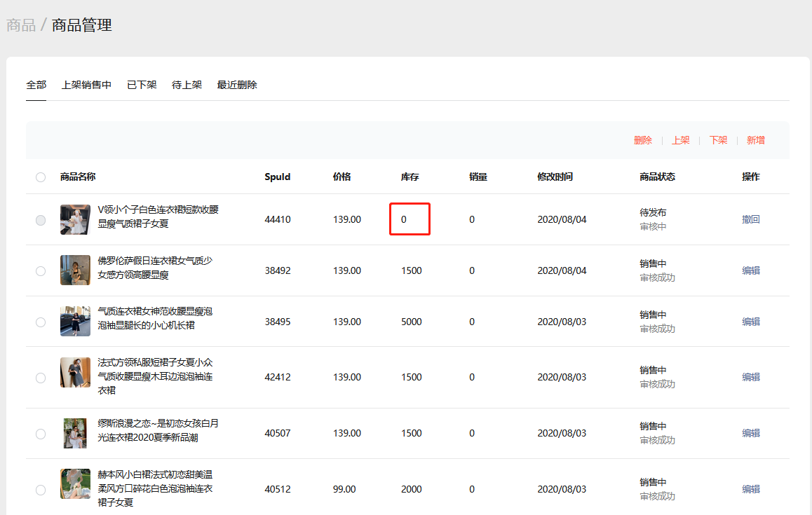The width and height of the screenshot is (812, 515).
Task: Switch to the 上架销售中 tab
Action: tap(86, 85)
